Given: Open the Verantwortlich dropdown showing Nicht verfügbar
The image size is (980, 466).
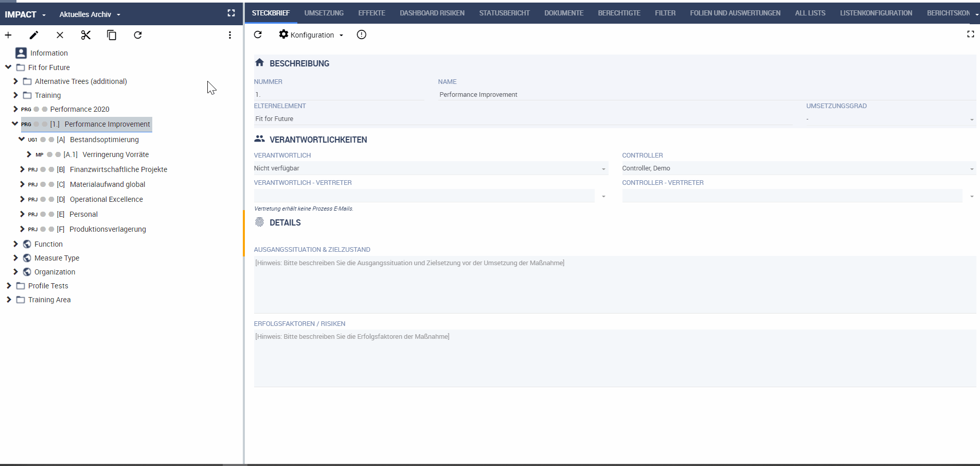Looking at the screenshot, I should [x=431, y=168].
